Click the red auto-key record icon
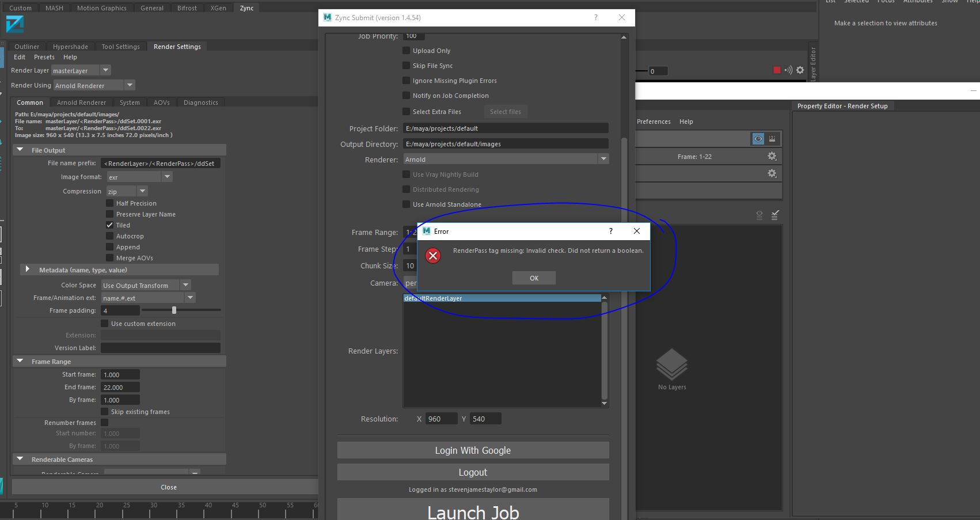Viewport: 980px width, 520px height. coord(777,70)
